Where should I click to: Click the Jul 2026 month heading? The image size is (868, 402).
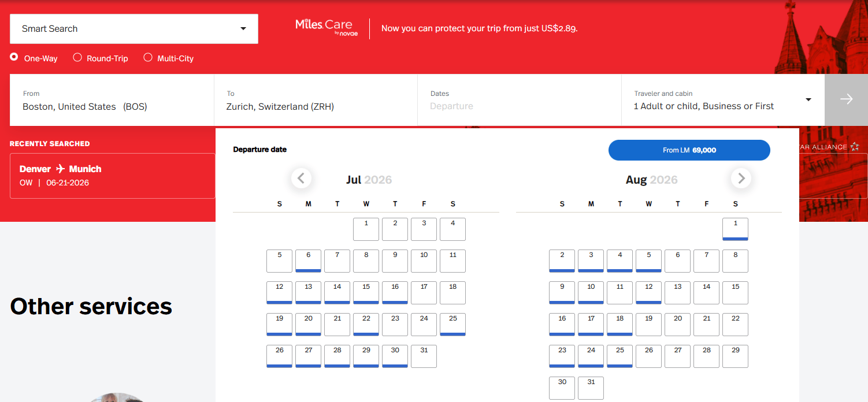(369, 180)
